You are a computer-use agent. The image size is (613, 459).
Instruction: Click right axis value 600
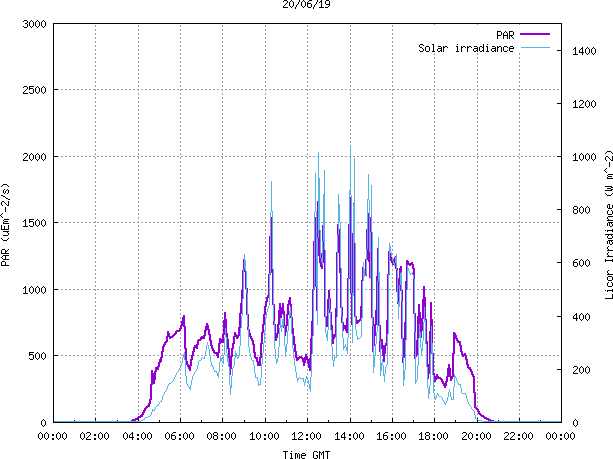pyautogui.click(x=581, y=263)
